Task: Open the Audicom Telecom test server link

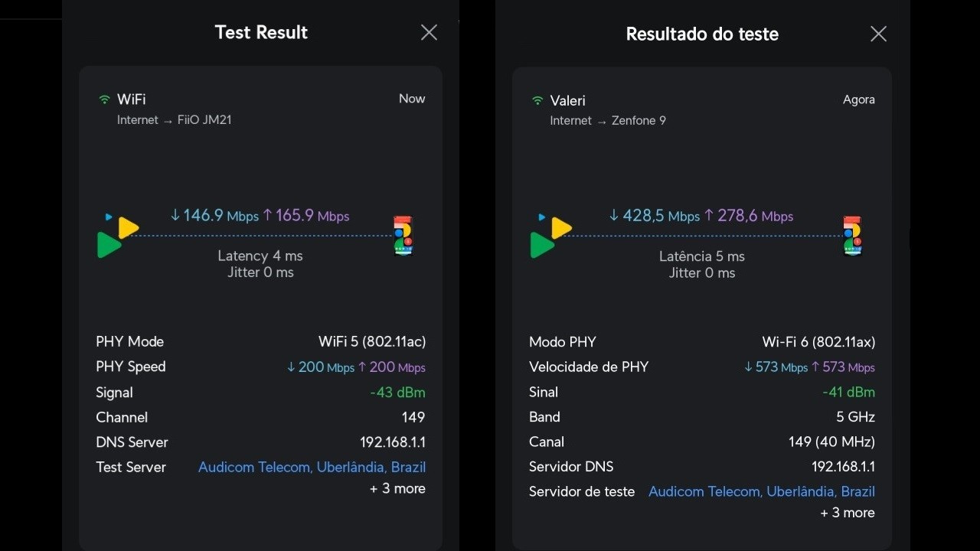Action: point(312,467)
